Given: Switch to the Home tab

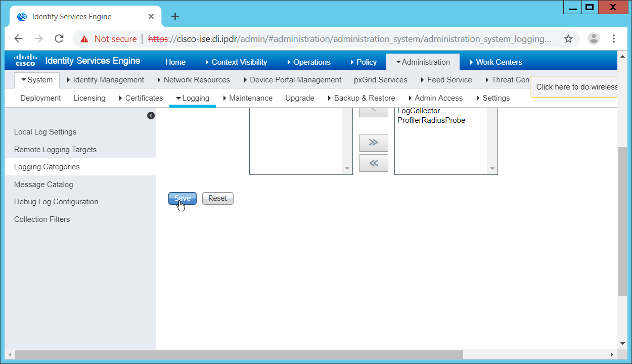Looking at the screenshot, I should pyautogui.click(x=175, y=62).
